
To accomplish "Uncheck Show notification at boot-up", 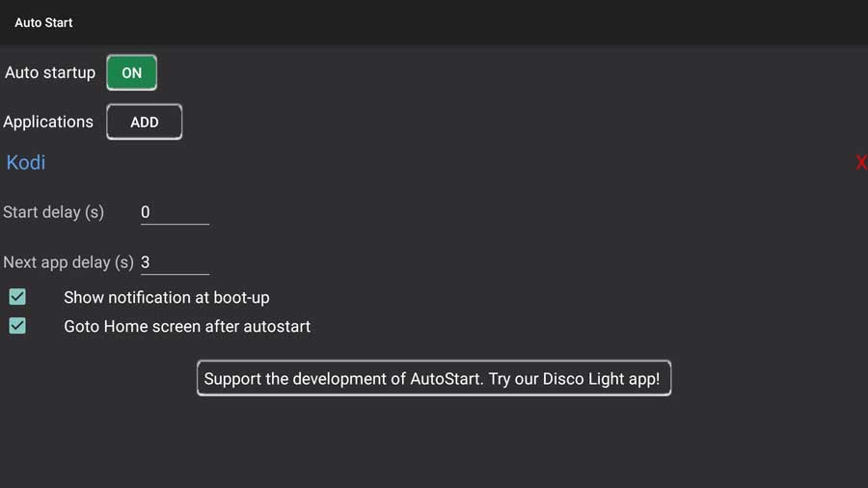I will click(x=17, y=297).
